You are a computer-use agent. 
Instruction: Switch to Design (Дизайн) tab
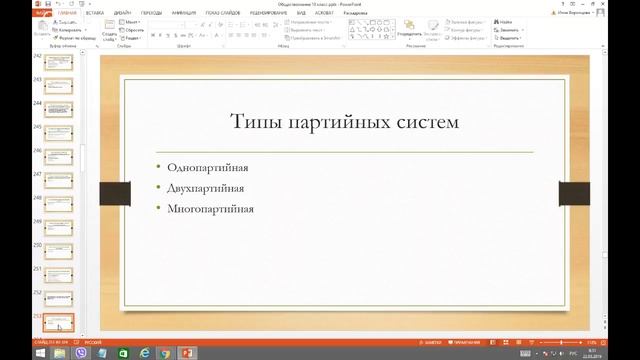[122, 13]
